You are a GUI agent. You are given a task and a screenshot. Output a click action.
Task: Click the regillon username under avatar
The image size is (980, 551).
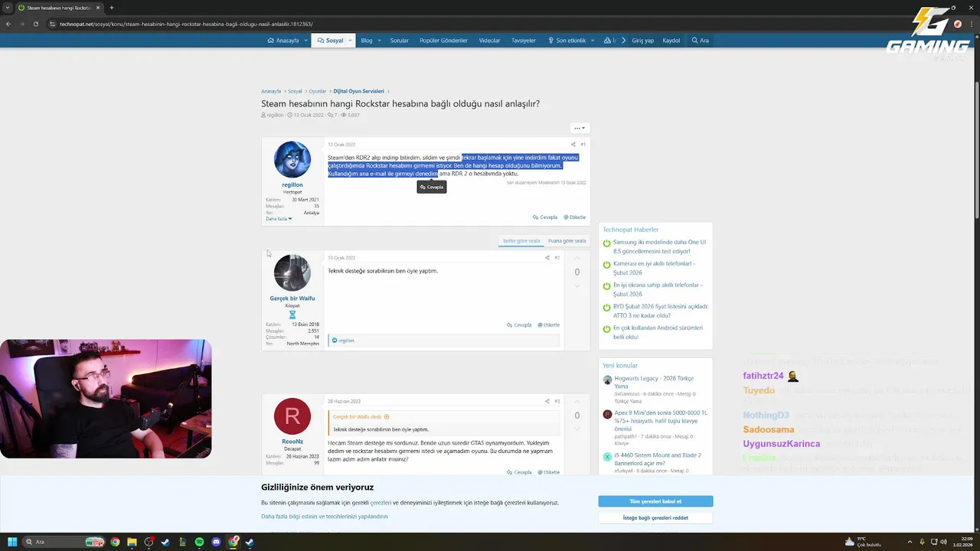[292, 185]
